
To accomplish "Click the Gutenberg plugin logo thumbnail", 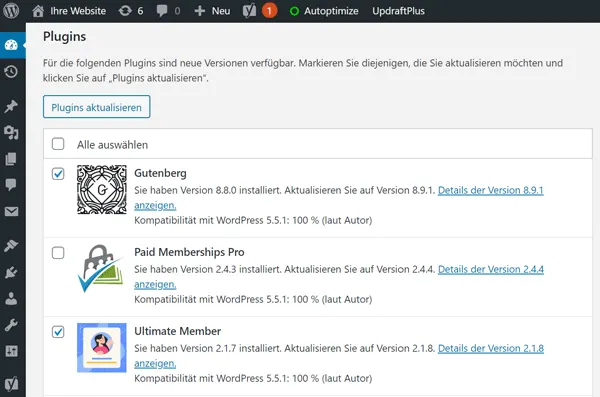I will [102, 190].
